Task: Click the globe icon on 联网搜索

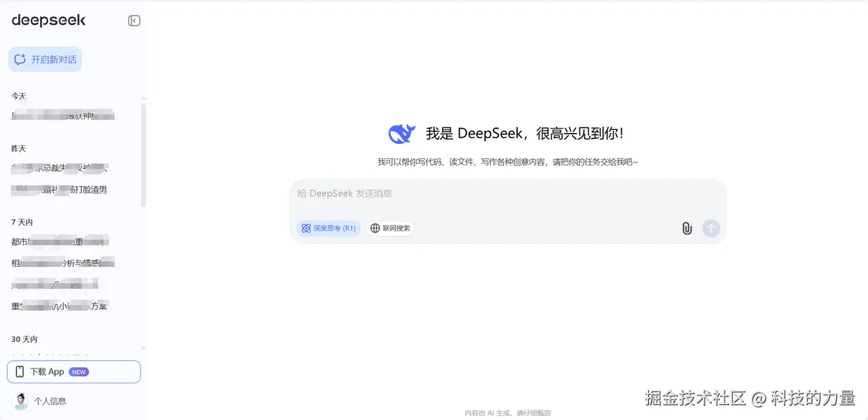Action: coord(375,229)
